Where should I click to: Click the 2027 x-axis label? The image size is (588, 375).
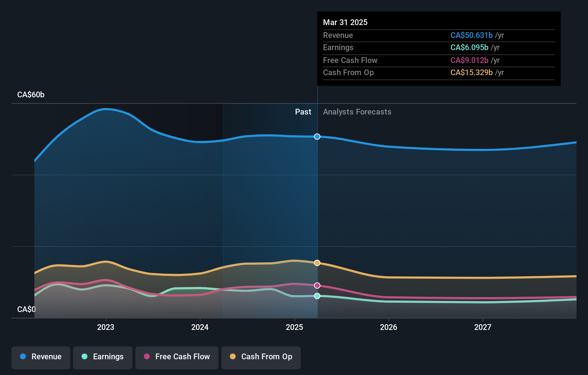coord(483,327)
